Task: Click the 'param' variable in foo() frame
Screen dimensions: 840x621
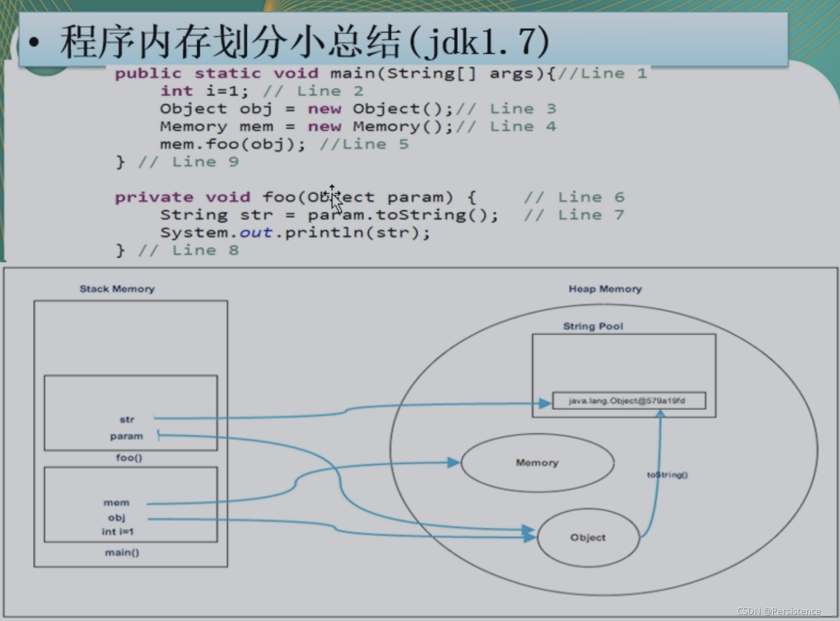Action: 126,436
